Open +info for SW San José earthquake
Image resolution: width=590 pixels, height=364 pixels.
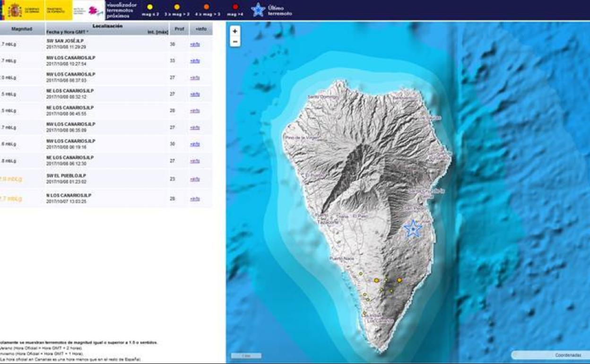[x=195, y=44]
